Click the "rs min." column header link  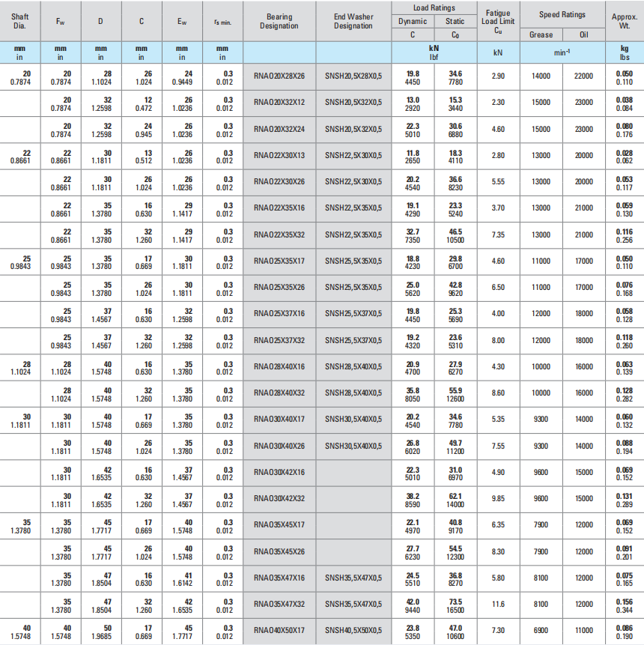222,22
